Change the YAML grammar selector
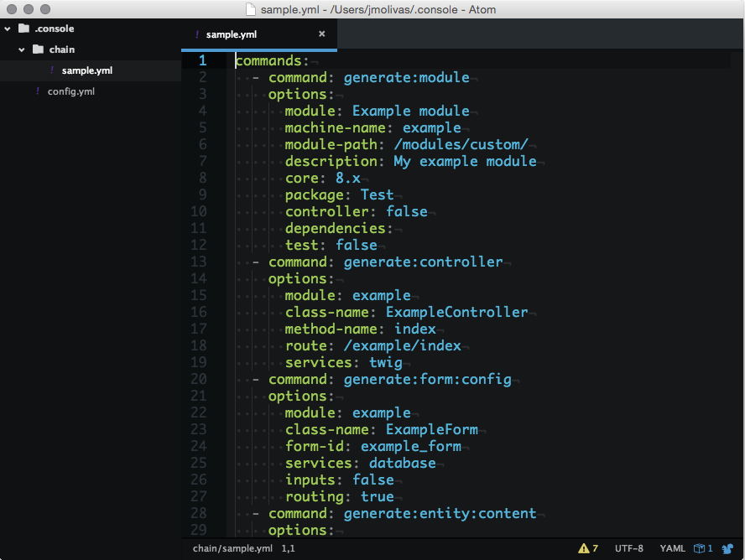The image size is (745, 560). [672, 548]
